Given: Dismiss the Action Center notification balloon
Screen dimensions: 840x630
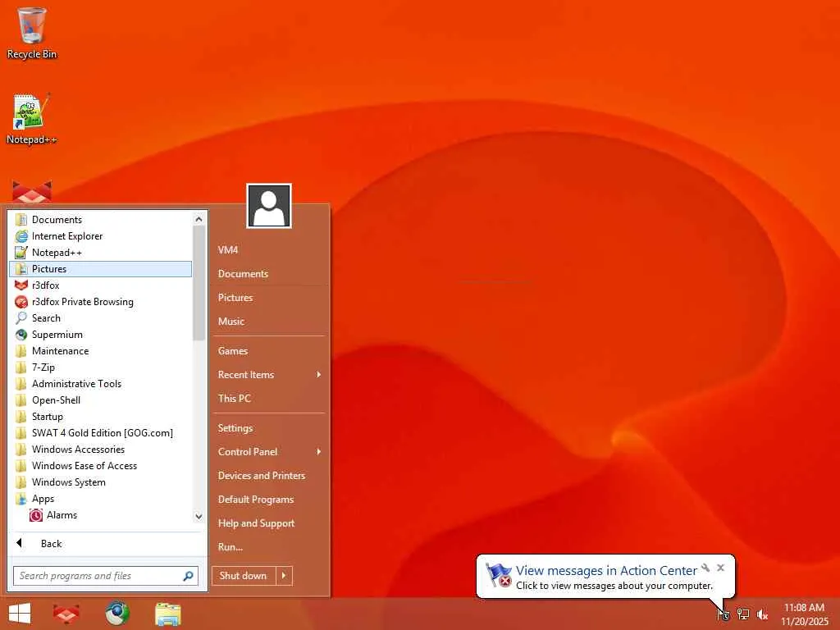Looking at the screenshot, I should (x=720, y=568).
